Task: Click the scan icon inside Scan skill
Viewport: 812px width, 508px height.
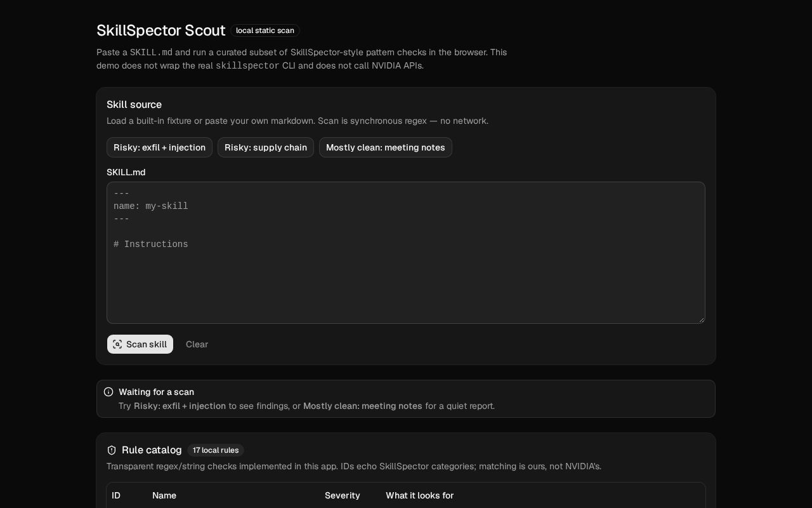Action: pos(117,344)
